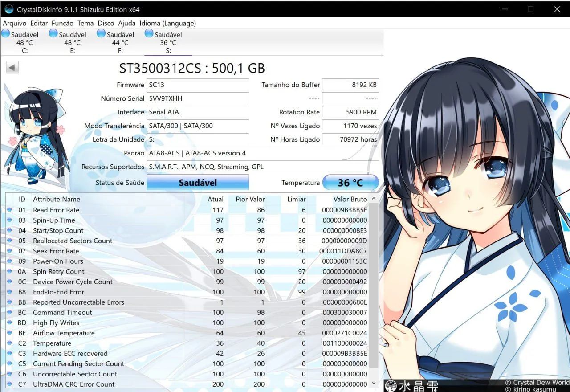Click status icon of Seek Error Rate
The width and height of the screenshot is (570, 392).
(x=10, y=251)
